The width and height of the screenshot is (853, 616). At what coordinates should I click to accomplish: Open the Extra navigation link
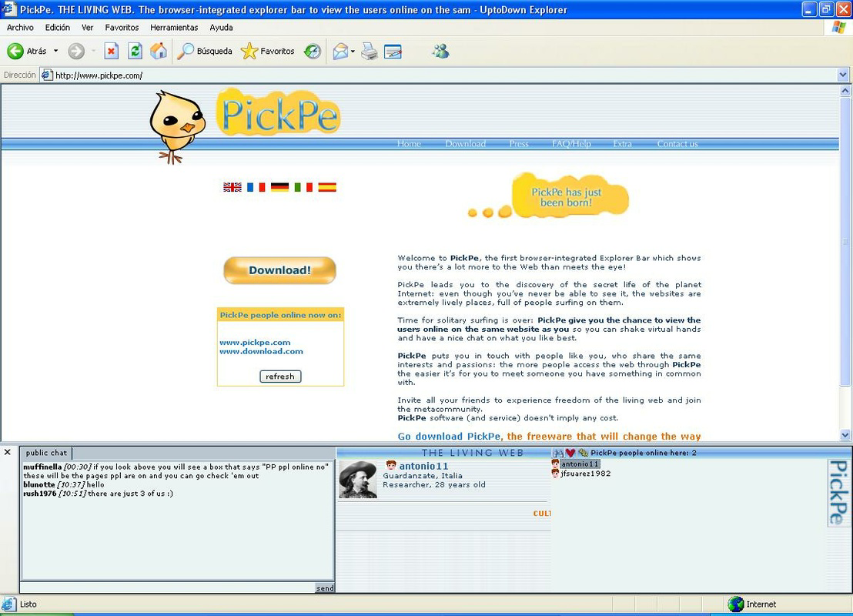(x=622, y=144)
